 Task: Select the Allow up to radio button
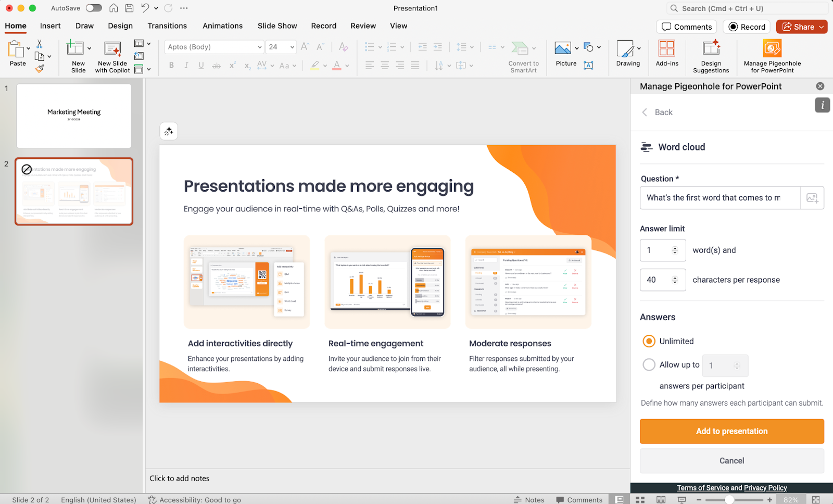click(x=649, y=365)
